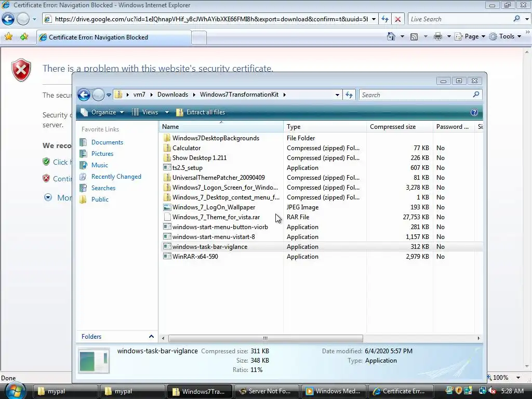The image size is (532, 399).
Task: Click the horizontal scrollbar thumb in file list
Action: (265, 338)
